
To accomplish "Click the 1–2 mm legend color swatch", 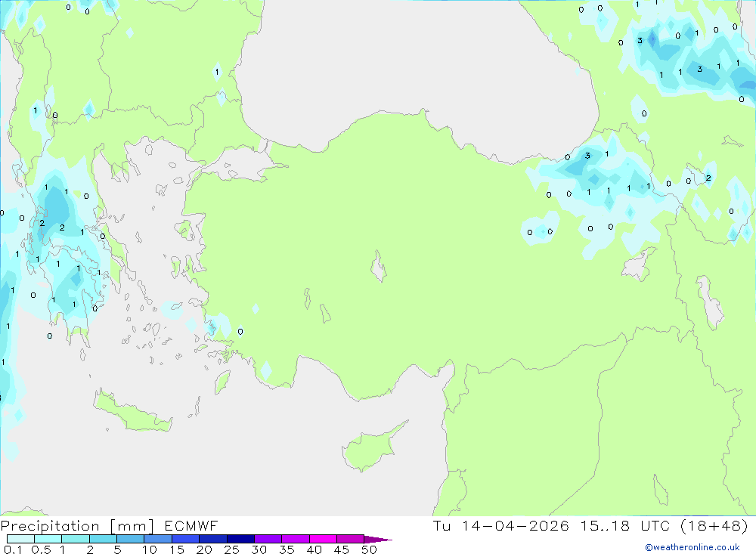I will click(75, 539).
